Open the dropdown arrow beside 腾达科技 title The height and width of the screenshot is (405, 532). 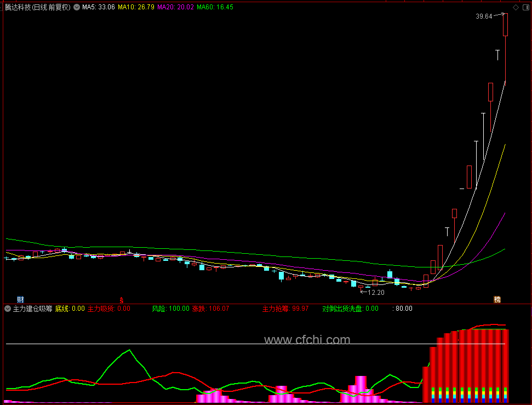77,7
